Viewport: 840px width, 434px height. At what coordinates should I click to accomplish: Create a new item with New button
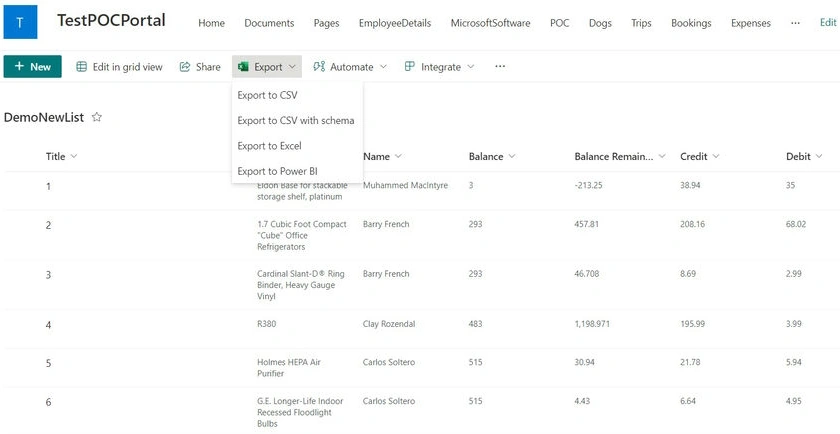coord(33,66)
